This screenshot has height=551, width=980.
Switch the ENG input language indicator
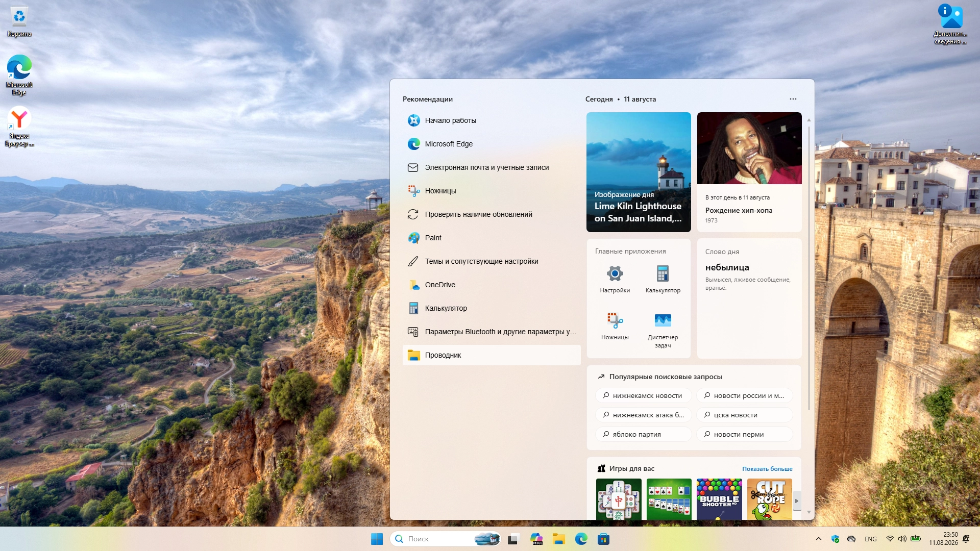coord(871,539)
